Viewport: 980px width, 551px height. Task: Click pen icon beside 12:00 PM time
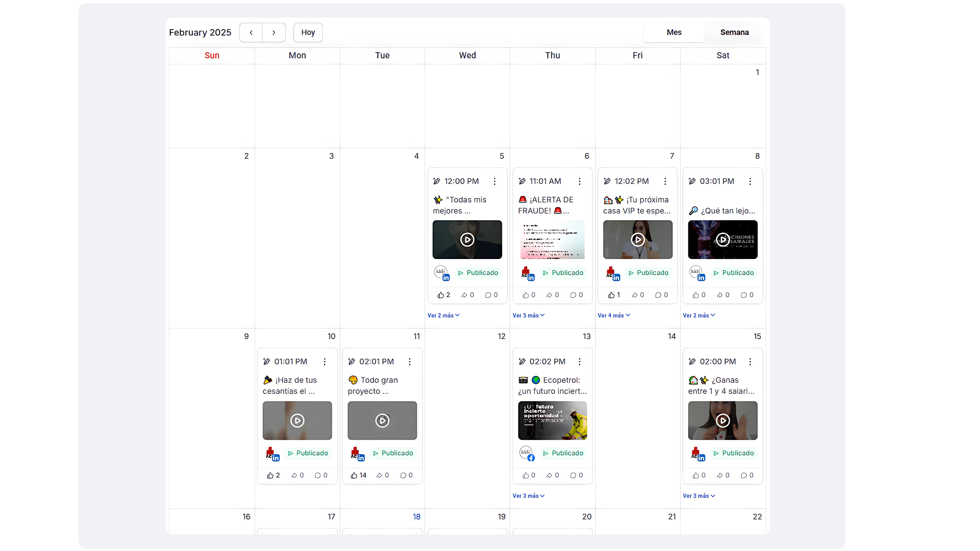pos(437,181)
